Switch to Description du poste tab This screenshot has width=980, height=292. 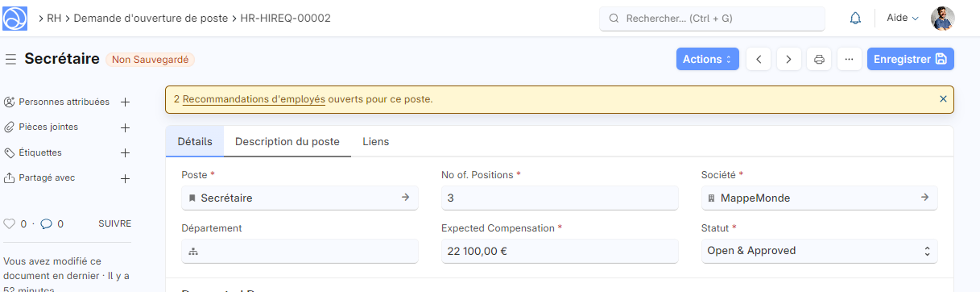(287, 141)
